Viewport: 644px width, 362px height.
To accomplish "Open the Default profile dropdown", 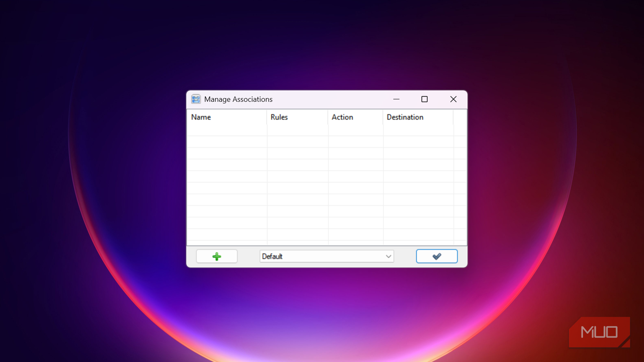I will click(x=327, y=256).
